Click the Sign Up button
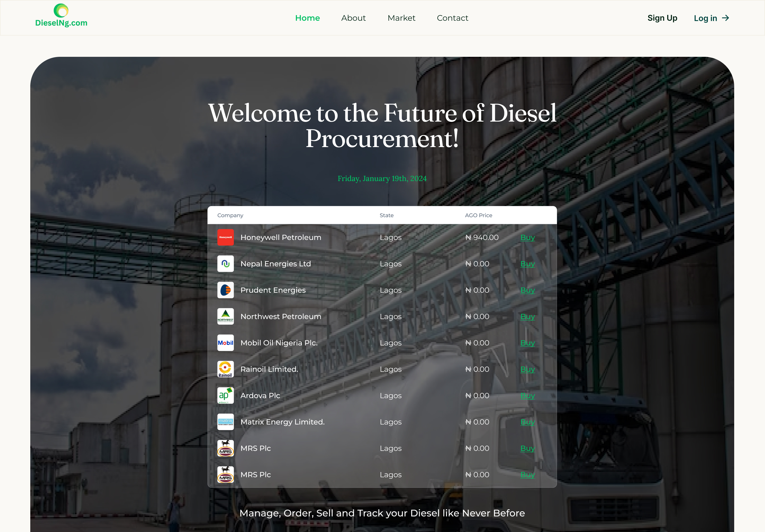 point(662,18)
